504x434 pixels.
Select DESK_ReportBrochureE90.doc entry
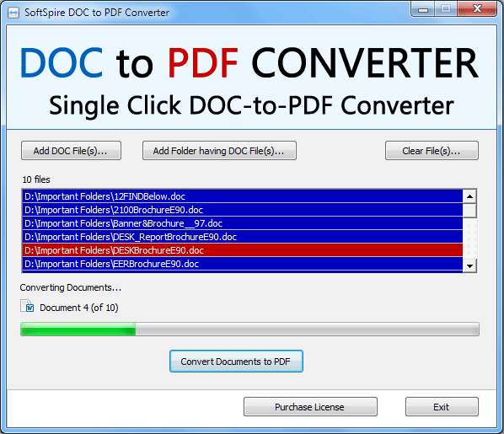coord(243,237)
